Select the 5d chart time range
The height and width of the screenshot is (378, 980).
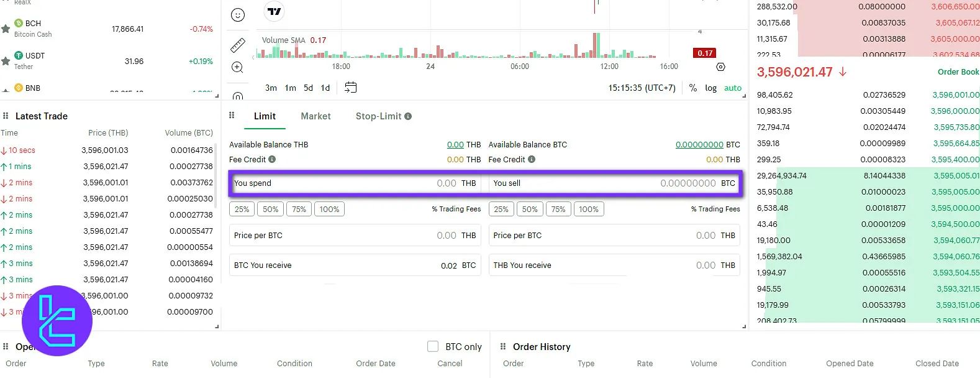click(x=308, y=88)
